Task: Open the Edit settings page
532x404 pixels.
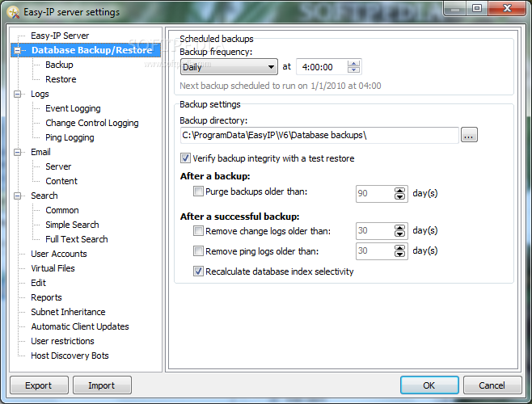Action: click(x=38, y=284)
